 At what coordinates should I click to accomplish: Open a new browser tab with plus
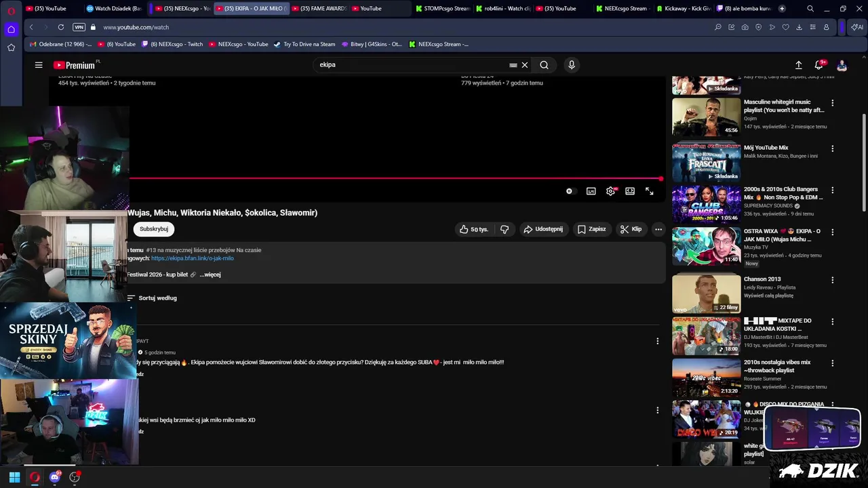tap(782, 9)
